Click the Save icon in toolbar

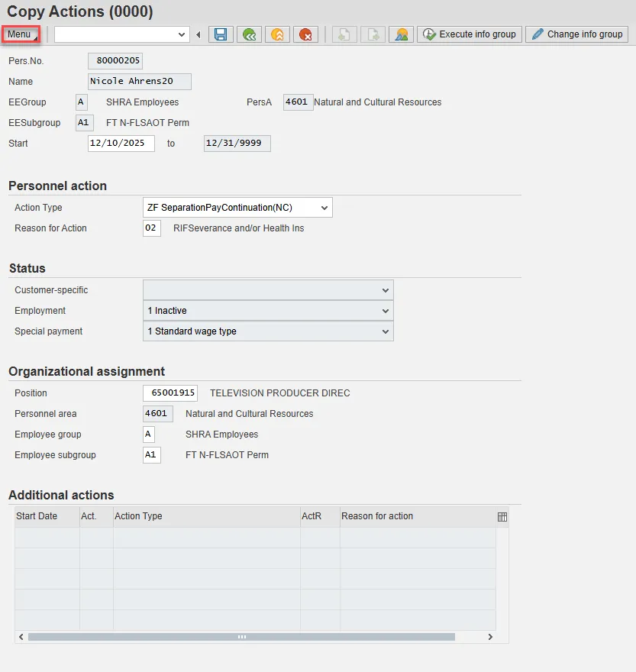coord(221,34)
